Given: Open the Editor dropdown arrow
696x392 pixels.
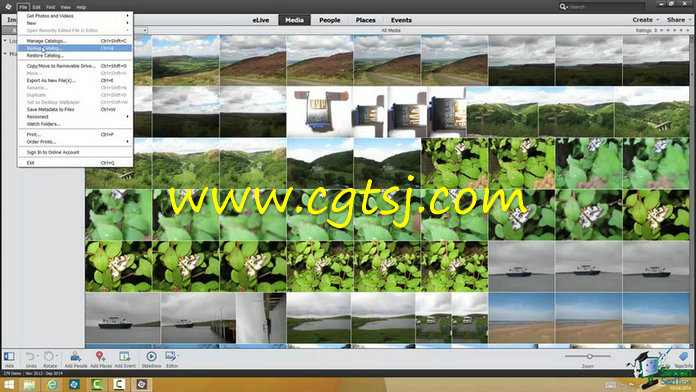Looking at the screenshot, I should 178,356.
